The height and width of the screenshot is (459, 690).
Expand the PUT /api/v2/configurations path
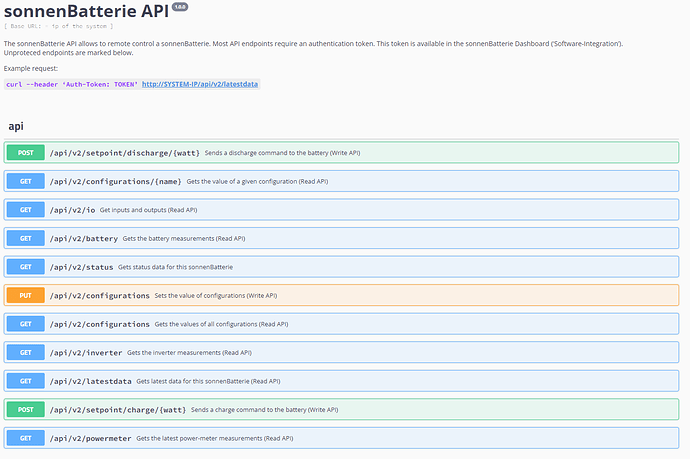click(x=99, y=296)
